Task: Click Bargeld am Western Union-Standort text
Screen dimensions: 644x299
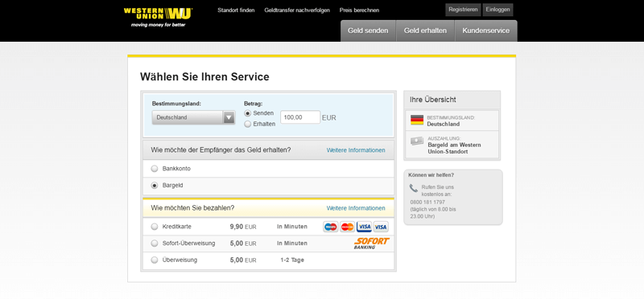Action: pyautogui.click(x=454, y=148)
